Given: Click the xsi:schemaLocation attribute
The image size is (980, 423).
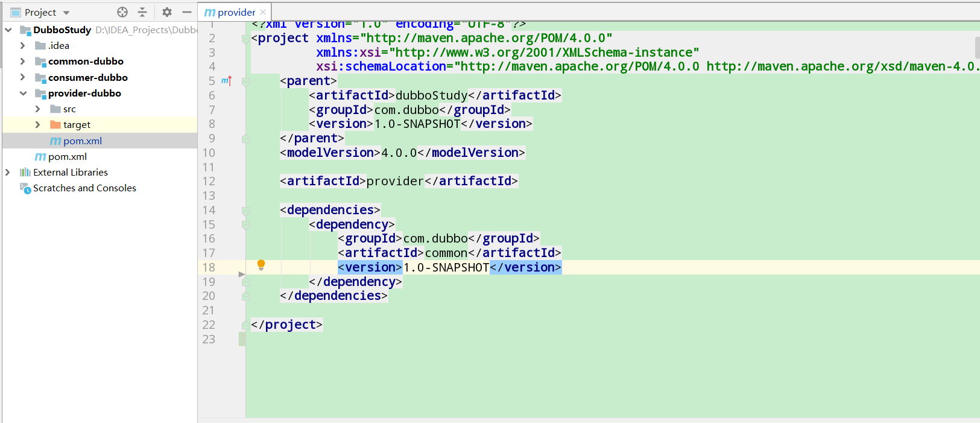Looking at the screenshot, I should click(x=381, y=66).
